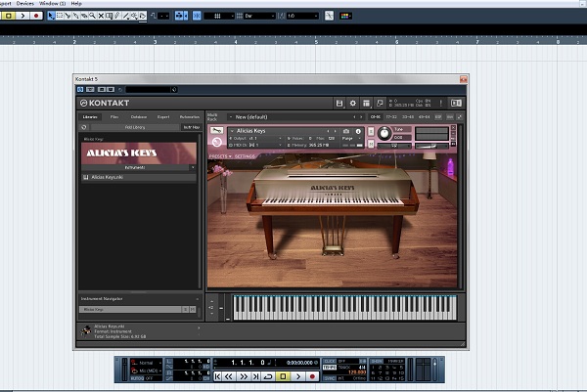Open the MIDI Ch dropdown
The height and width of the screenshot is (392, 587).
pyautogui.click(x=255, y=145)
